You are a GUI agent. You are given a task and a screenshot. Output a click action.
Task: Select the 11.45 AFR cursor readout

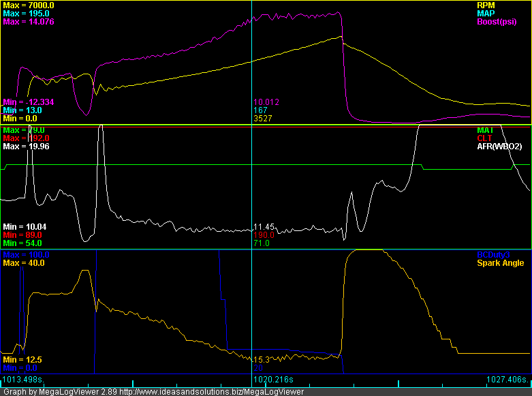263,226
